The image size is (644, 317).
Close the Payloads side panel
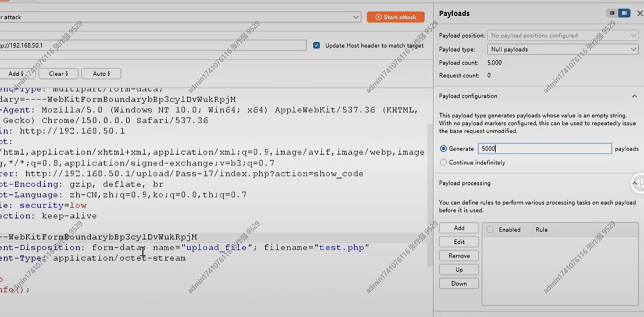coord(639,13)
